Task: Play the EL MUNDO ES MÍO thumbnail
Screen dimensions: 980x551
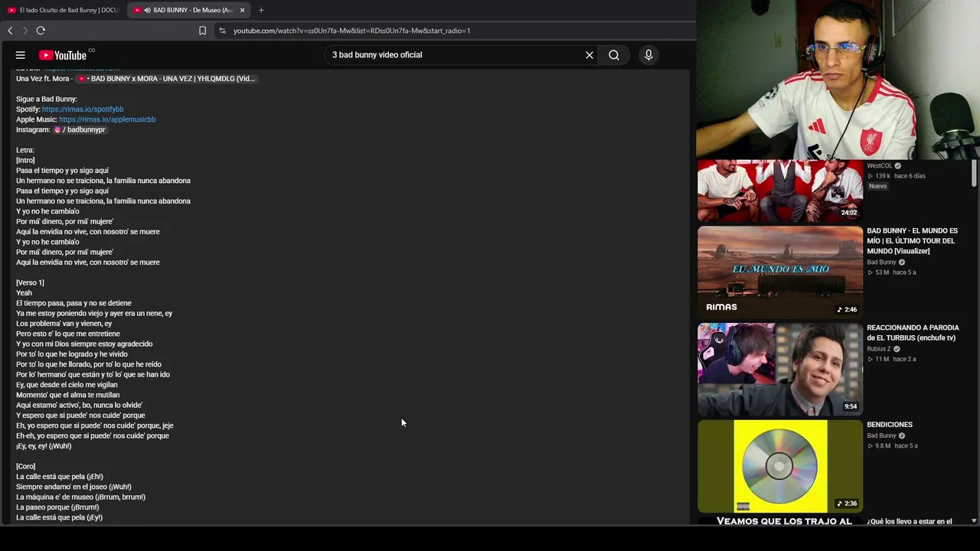Action: point(780,272)
